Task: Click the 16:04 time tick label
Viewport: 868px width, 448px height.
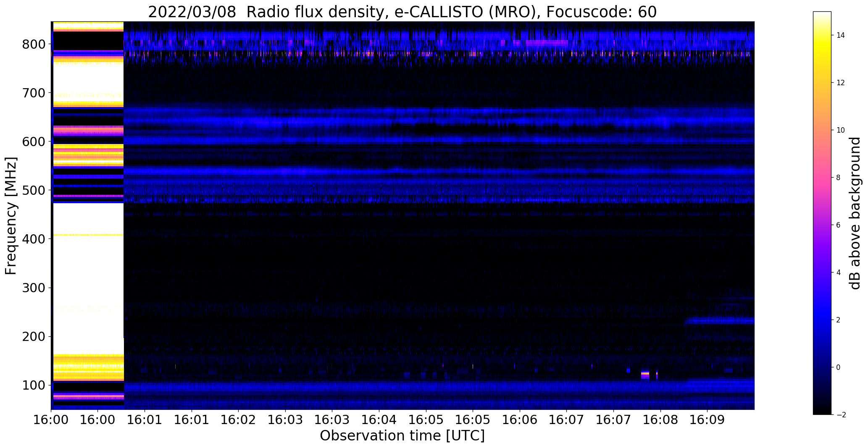Action: pyautogui.click(x=379, y=420)
